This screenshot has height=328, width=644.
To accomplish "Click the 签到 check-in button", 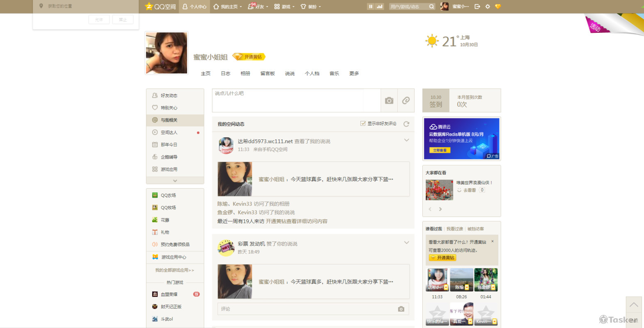I will [x=436, y=101].
